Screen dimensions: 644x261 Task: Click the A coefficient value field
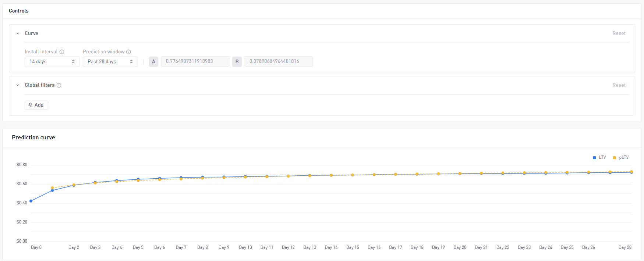(195, 61)
